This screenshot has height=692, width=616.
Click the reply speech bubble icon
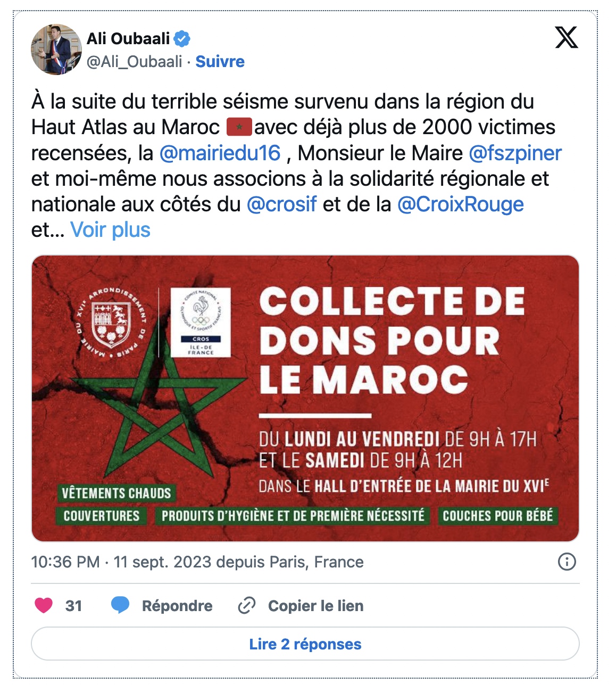120,605
